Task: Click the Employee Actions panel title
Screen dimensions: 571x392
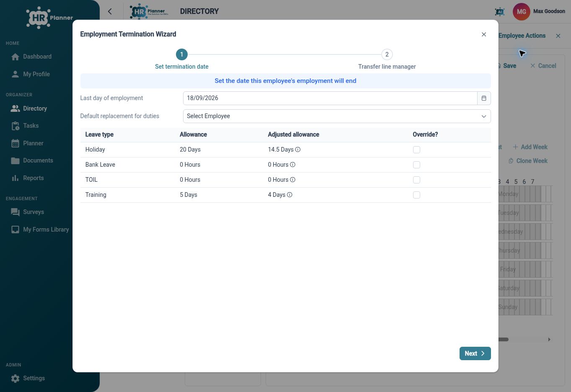Action: [x=522, y=36]
